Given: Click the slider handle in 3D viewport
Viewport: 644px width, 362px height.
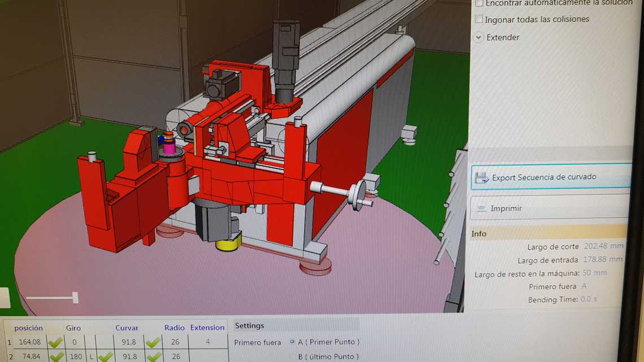Looking at the screenshot, I should [75, 298].
